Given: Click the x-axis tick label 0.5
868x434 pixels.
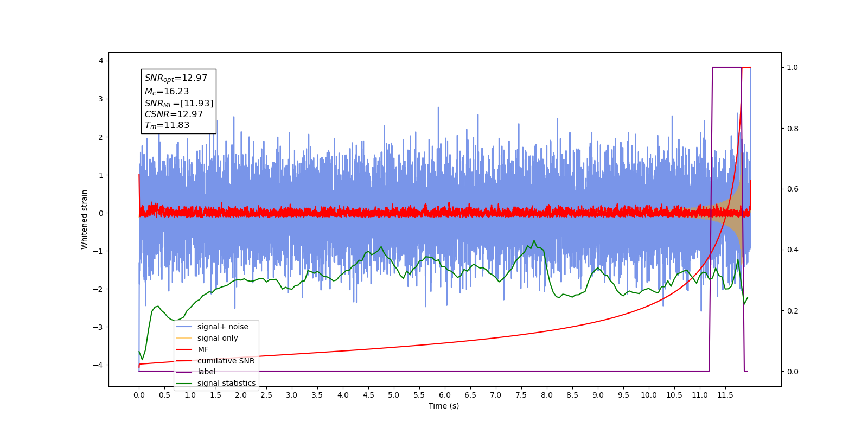Looking at the screenshot, I should (x=164, y=395).
